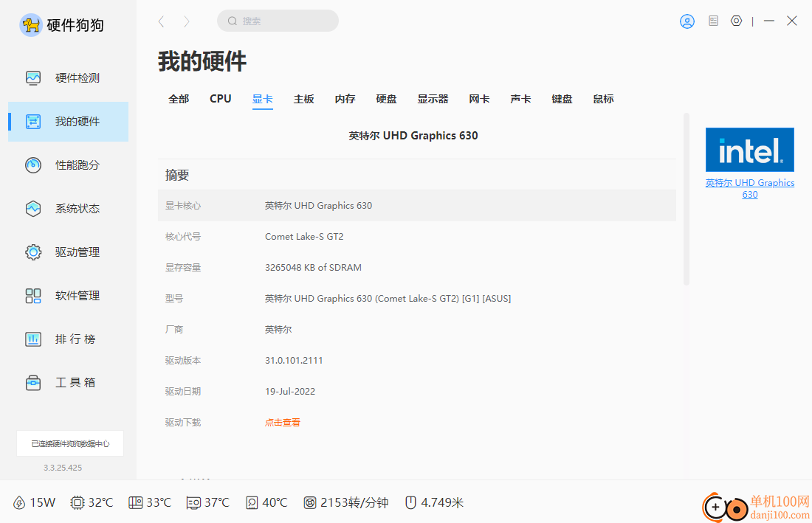812x523 pixels.
Task: Click the CPU temperature 32°C indicator
Action: (92, 503)
